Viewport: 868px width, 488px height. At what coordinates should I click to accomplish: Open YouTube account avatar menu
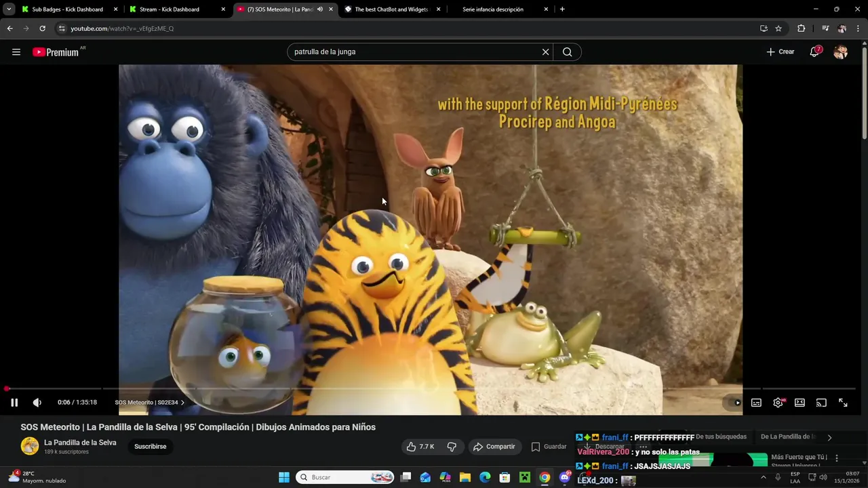tap(841, 52)
